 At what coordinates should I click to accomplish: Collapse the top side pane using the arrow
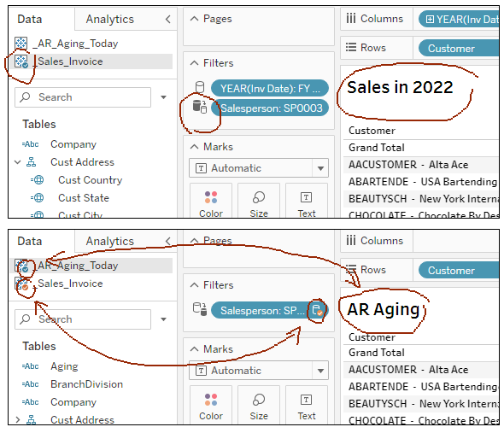[x=167, y=20]
